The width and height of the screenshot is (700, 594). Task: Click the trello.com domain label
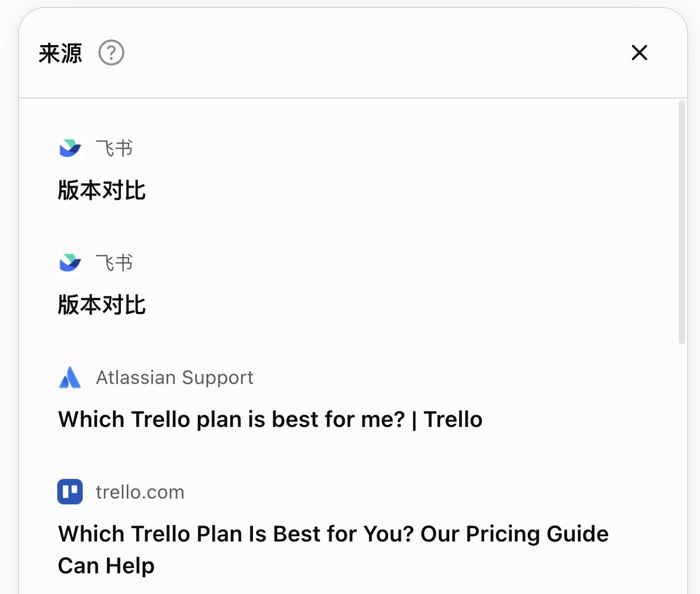point(140,492)
